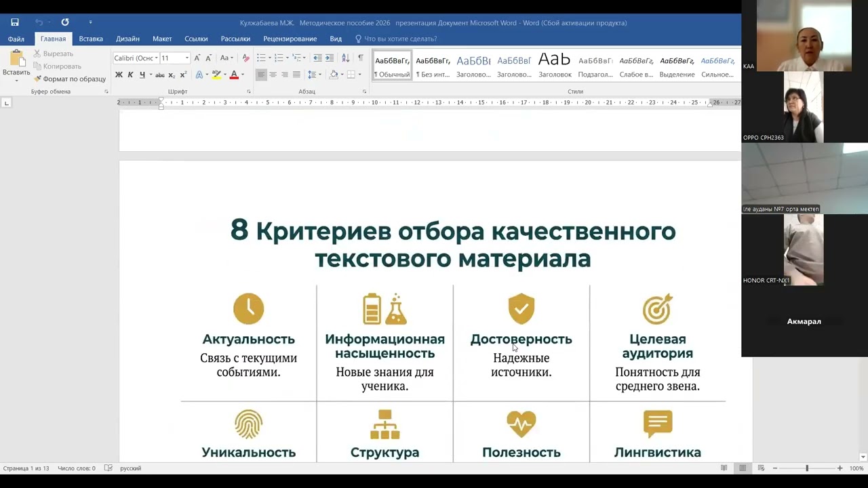Click the Redo icon in title bar
Image resolution: width=868 pixels, height=488 pixels.
pos(65,22)
